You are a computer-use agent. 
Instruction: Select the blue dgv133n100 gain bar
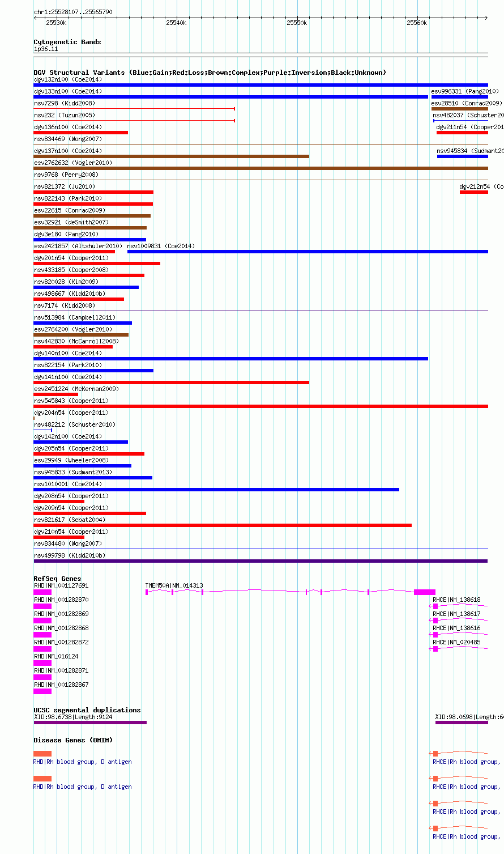(x=230, y=97)
